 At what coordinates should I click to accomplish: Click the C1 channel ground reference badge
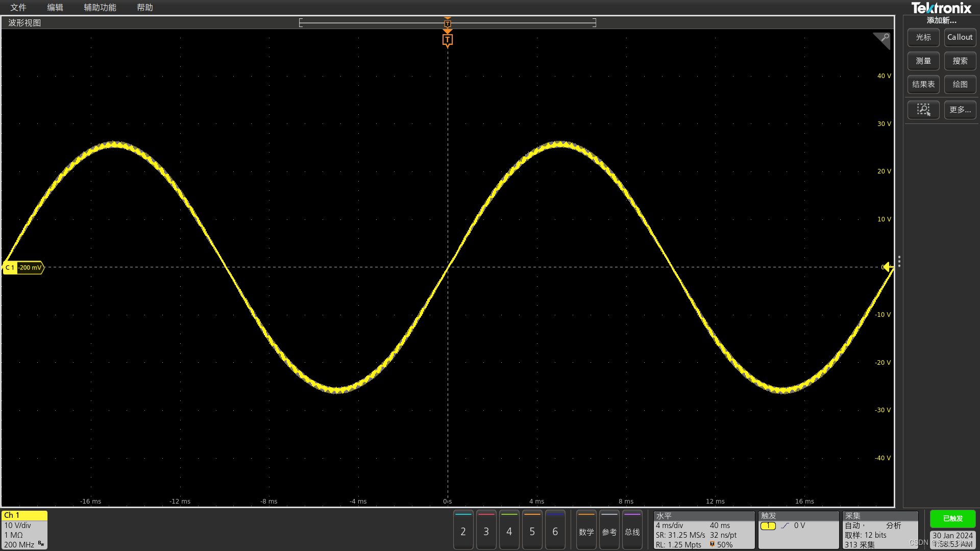[23, 267]
